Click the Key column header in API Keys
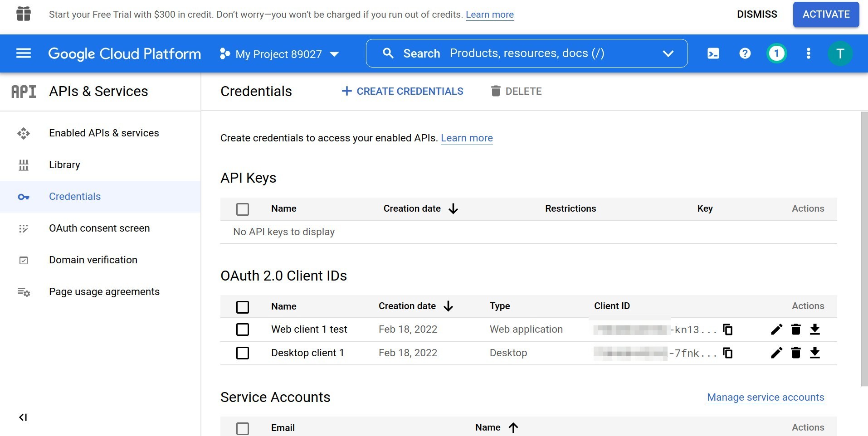This screenshot has width=868, height=436. (705, 208)
